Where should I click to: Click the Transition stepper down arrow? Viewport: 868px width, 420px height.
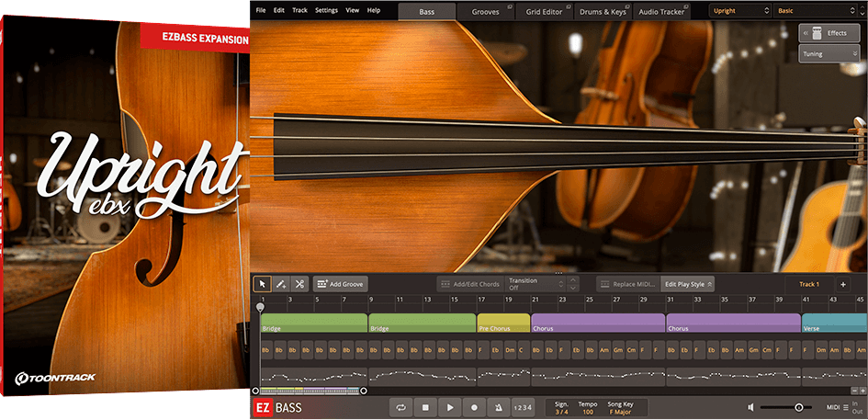pos(573,289)
